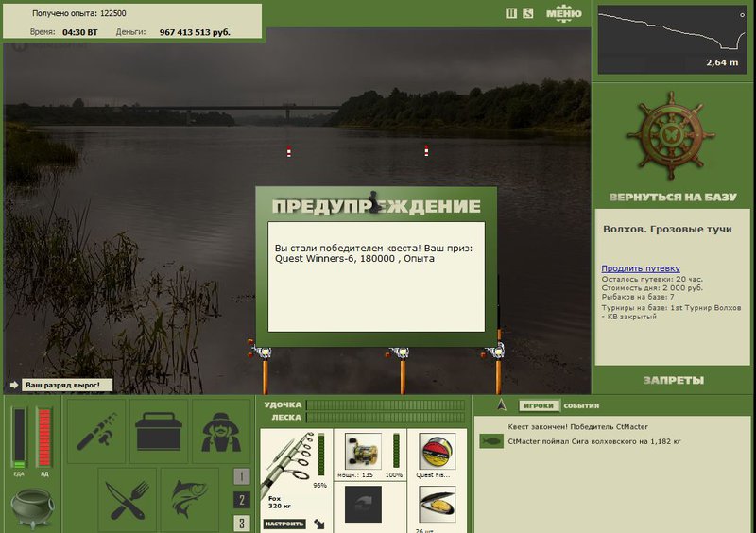The image size is (756, 533).
Task: Click the ship wheel icon
Action: [671, 135]
